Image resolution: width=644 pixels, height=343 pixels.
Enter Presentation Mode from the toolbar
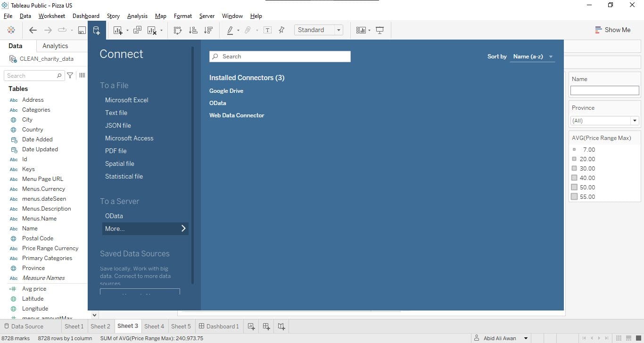[380, 30]
